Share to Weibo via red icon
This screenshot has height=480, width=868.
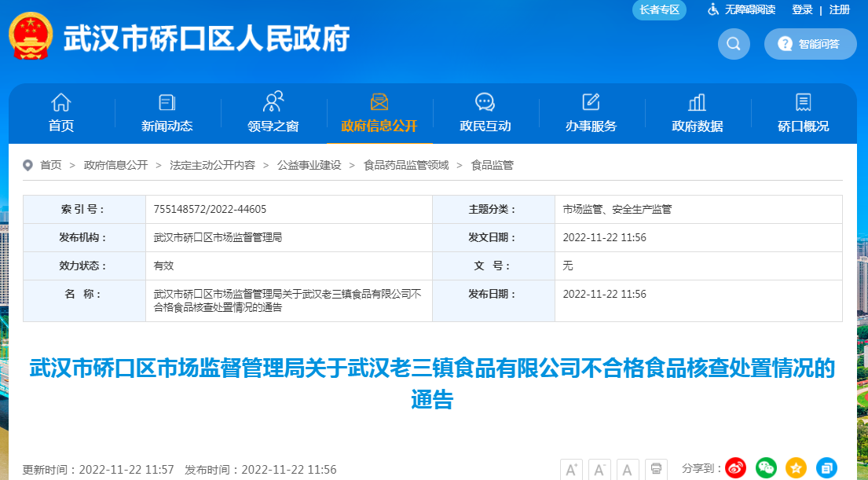pos(736,467)
